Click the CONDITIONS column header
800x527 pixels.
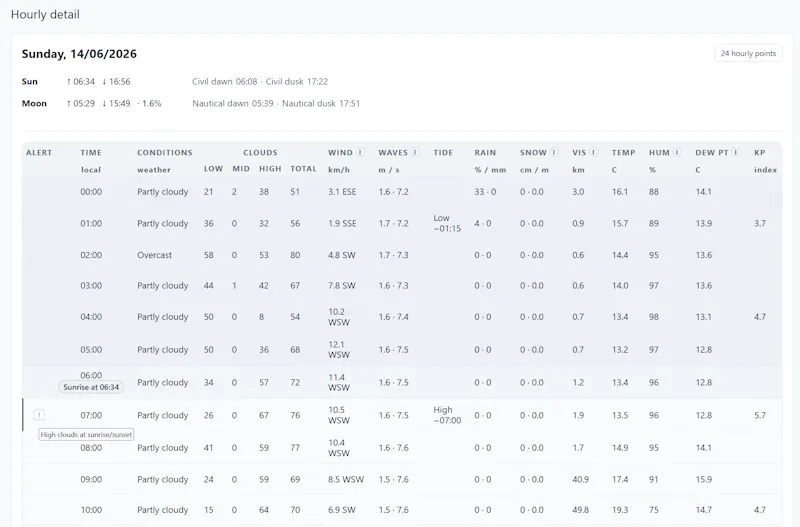tap(165, 153)
